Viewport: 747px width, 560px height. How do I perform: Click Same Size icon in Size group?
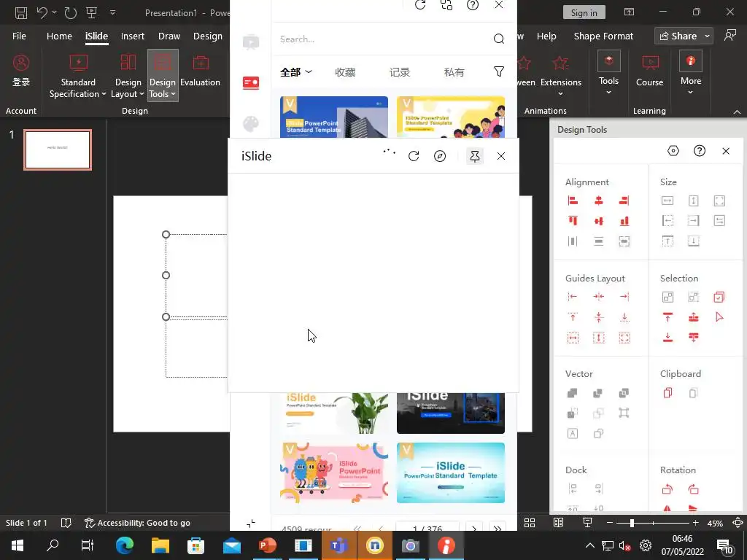(719, 201)
